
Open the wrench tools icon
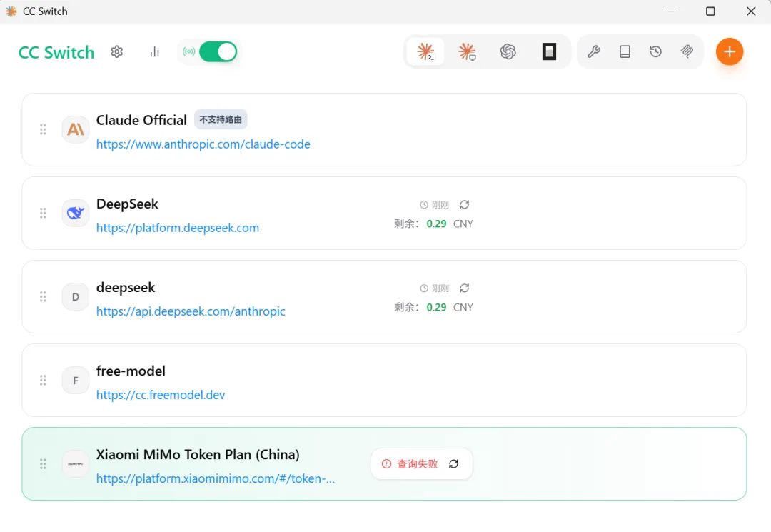(x=594, y=51)
